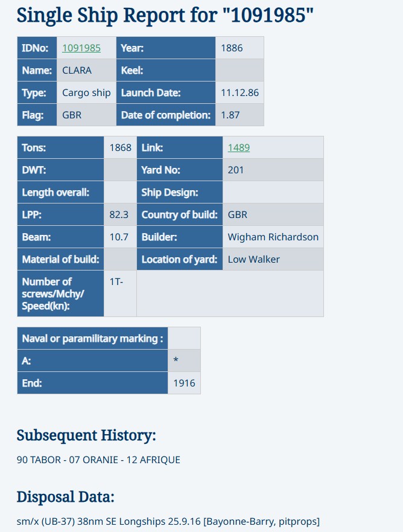Open the IDNo link 1091985
Image resolution: width=403 pixels, height=532 pixels.
(x=81, y=48)
